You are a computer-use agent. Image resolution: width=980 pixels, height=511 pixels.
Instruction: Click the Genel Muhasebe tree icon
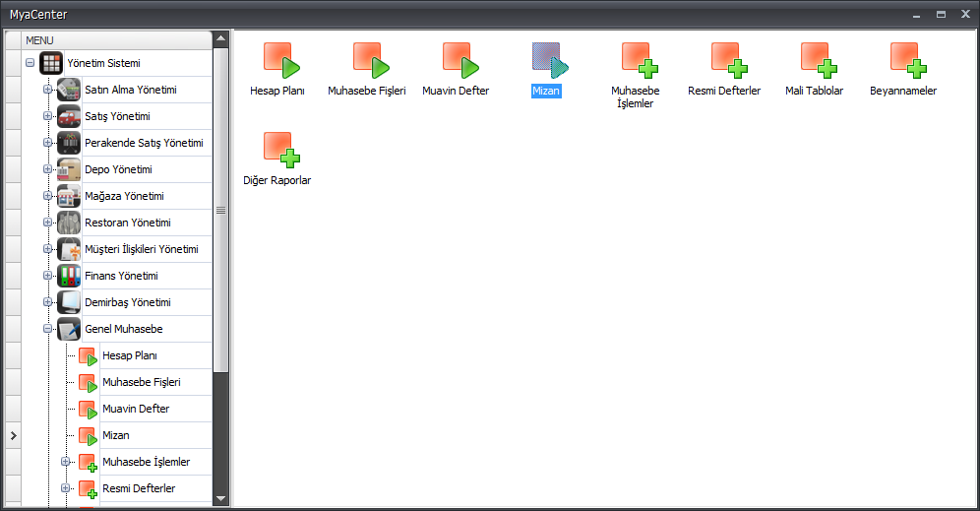[69, 329]
